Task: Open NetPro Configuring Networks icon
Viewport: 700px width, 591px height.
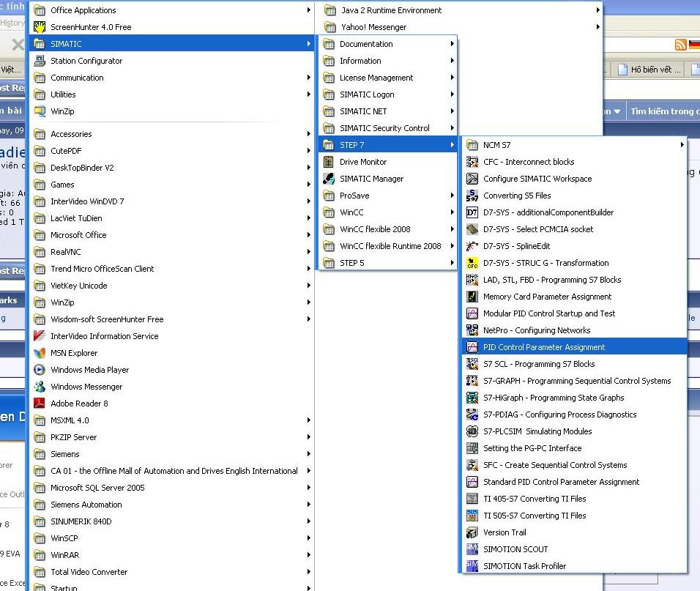Action: coord(472,330)
